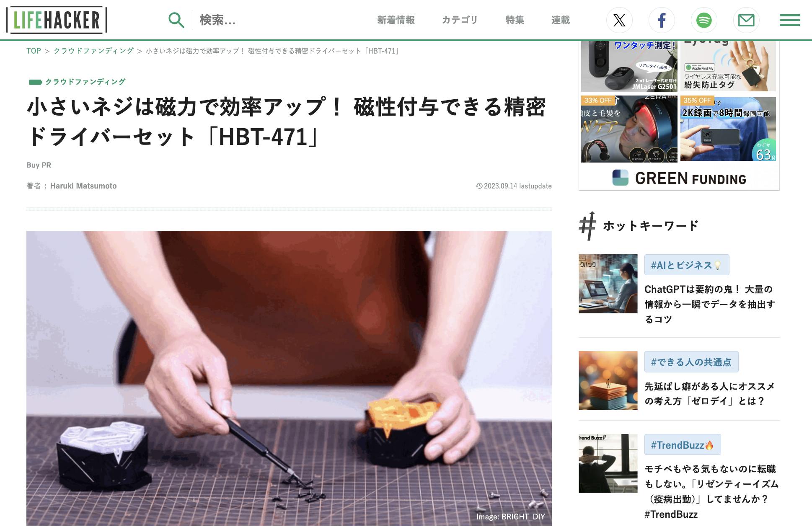The width and height of the screenshot is (812, 527).
Task: Open the X (Twitter) social icon
Action: point(619,20)
